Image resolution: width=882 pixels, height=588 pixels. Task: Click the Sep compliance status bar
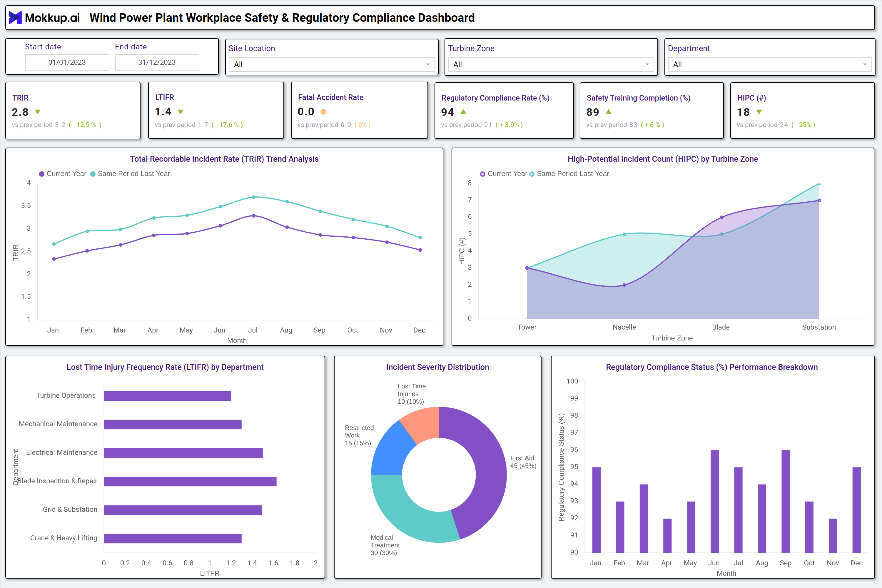[x=786, y=501]
